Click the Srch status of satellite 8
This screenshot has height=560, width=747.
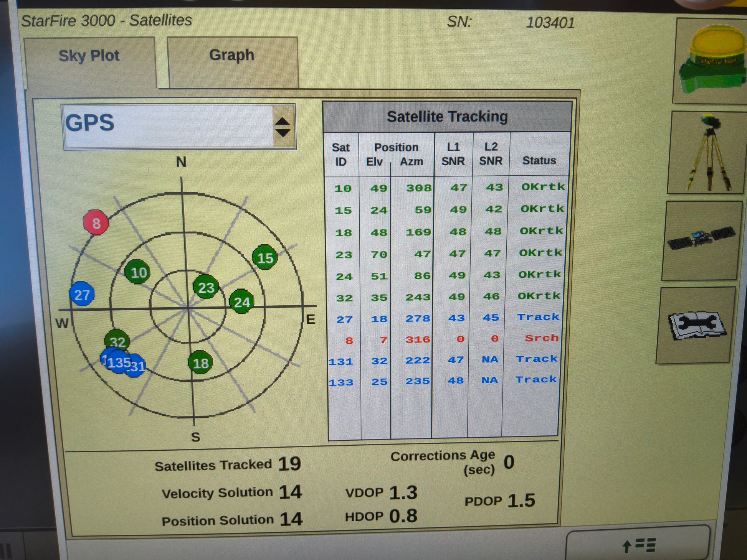542,338
